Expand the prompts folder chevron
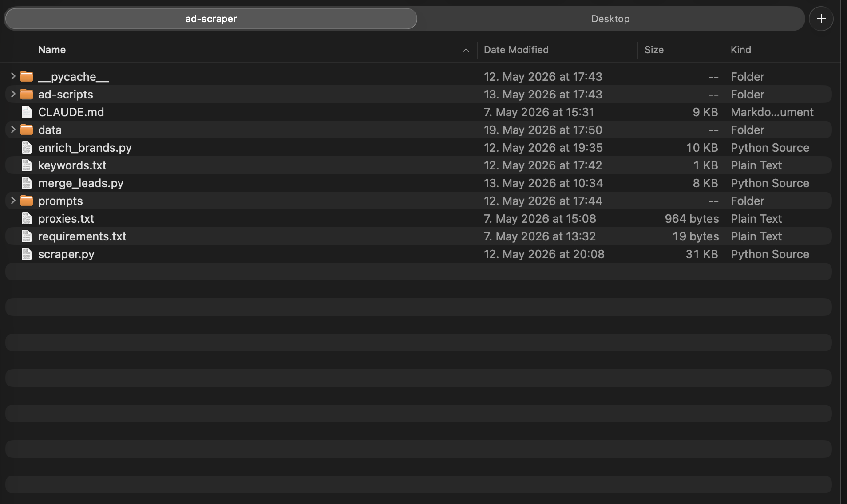The height and width of the screenshot is (504, 847). click(13, 201)
